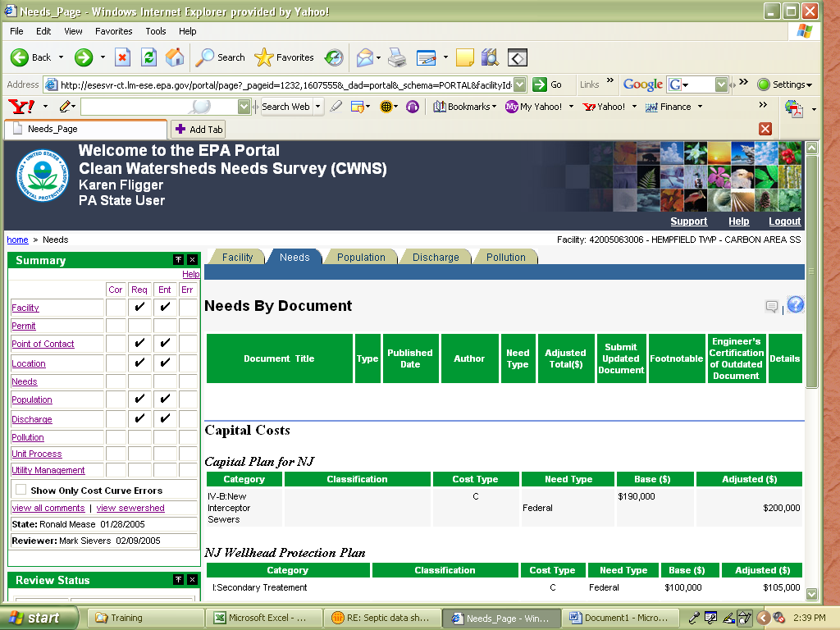
Task: Expand the Yahoo search box dropdown
Action: point(244,107)
